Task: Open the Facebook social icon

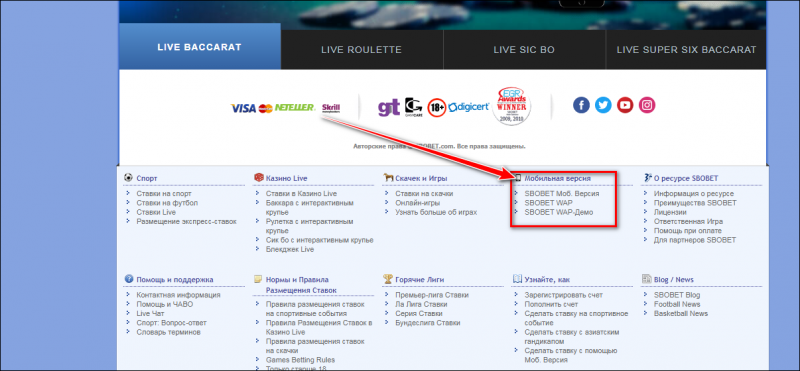Action: point(581,106)
